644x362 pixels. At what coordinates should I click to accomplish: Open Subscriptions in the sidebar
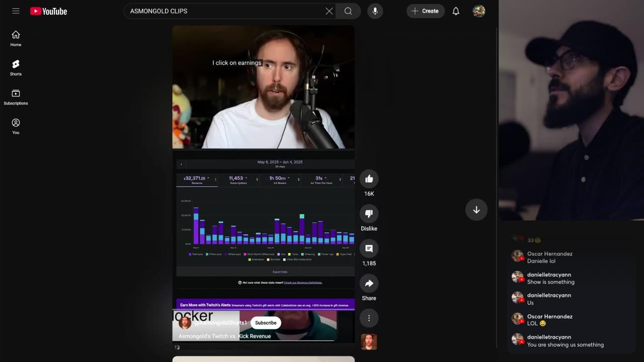(x=16, y=97)
